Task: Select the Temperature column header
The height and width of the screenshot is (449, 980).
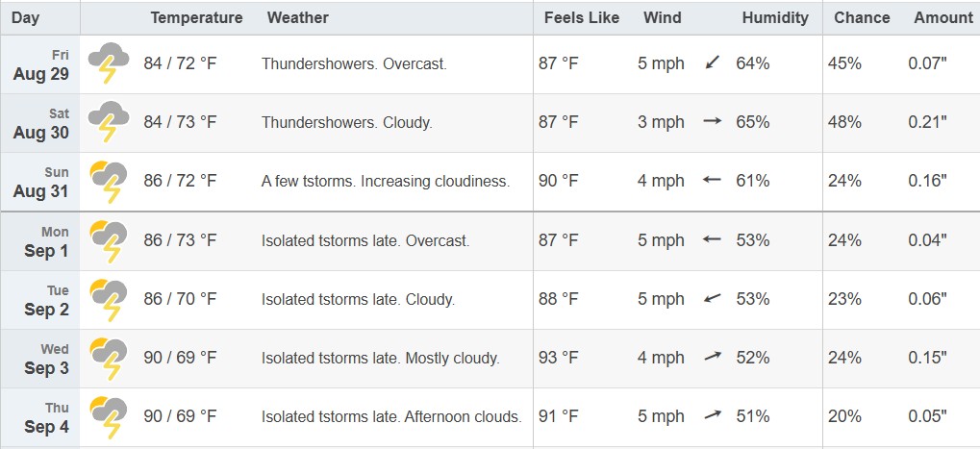Action: point(196,18)
